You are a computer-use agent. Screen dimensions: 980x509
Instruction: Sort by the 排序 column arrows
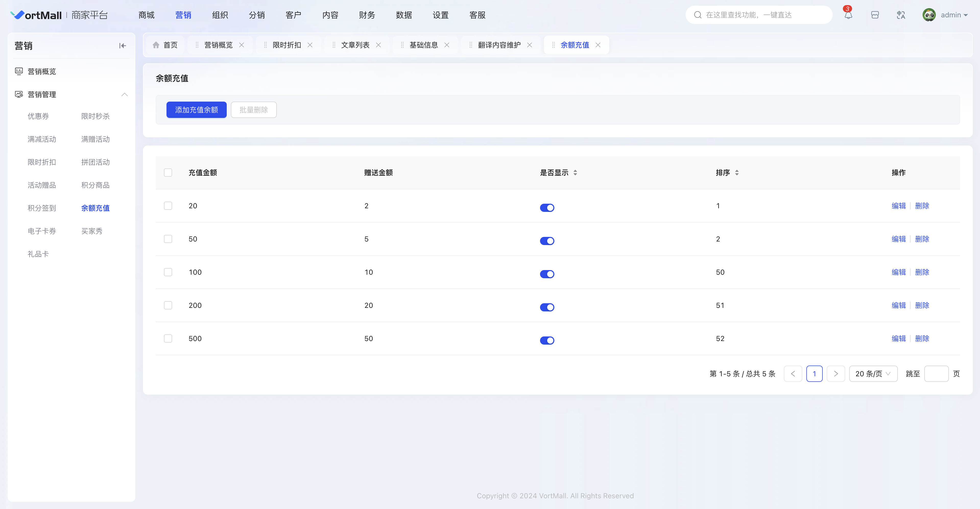[737, 173]
